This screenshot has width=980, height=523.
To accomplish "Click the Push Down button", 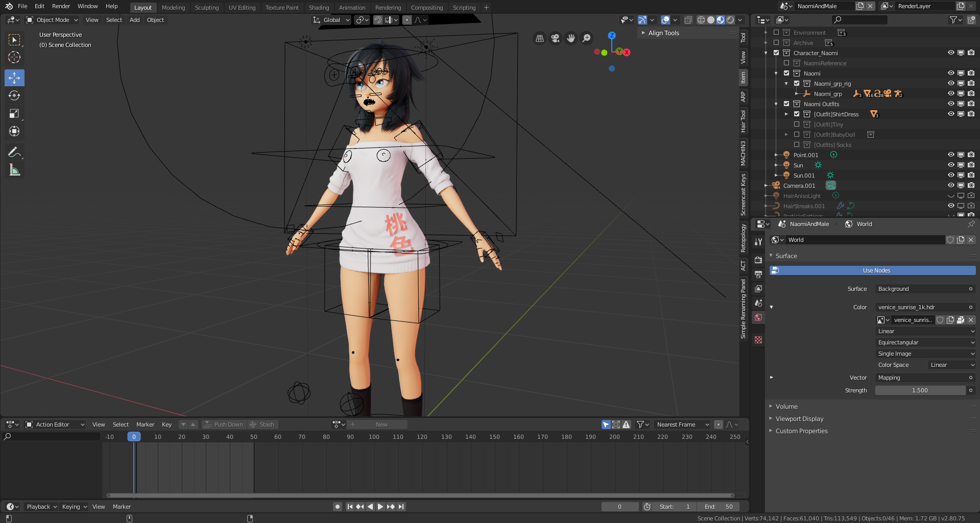I will coord(224,425).
